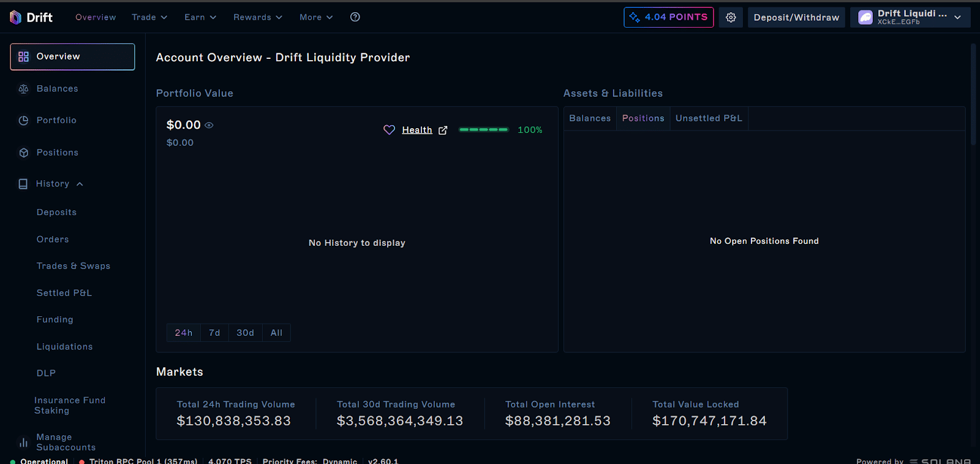Open Insurance Fund Staking page

pyautogui.click(x=70, y=405)
